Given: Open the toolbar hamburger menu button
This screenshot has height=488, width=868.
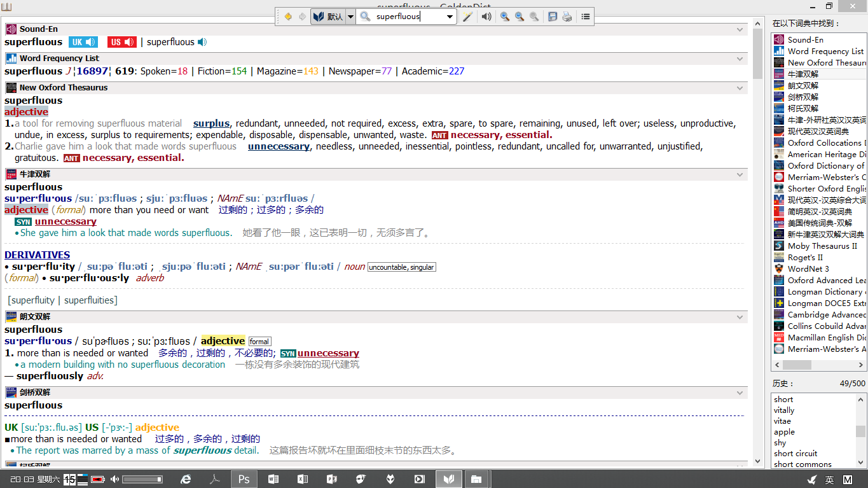Looking at the screenshot, I should (586, 17).
